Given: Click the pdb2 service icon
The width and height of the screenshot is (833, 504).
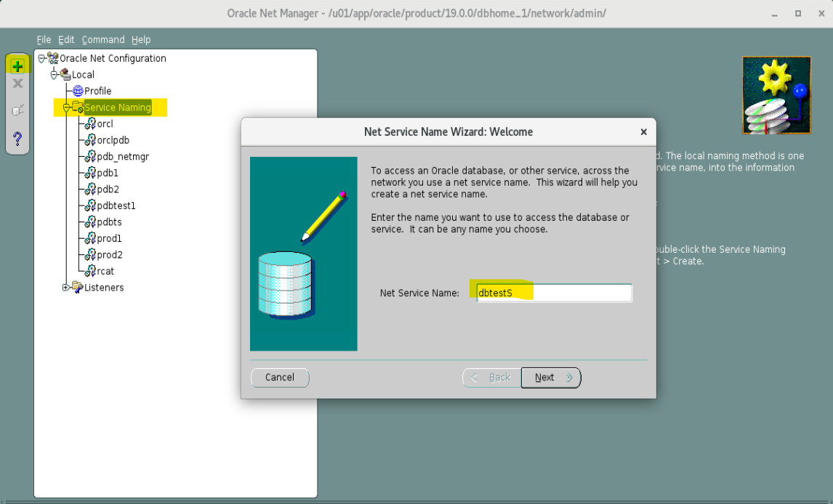Looking at the screenshot, I should [90, 190].
